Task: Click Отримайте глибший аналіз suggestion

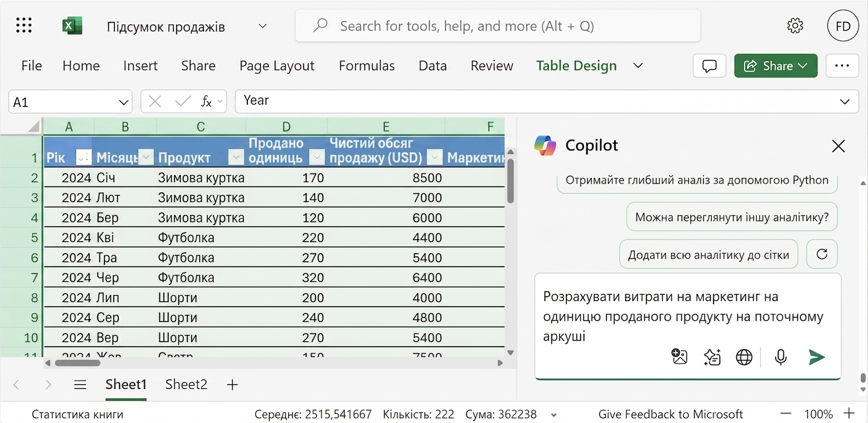Action: [697, 180]
